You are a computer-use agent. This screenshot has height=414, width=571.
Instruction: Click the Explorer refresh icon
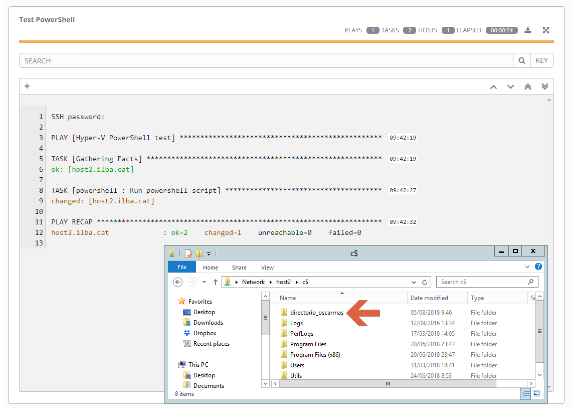coord(424,282)
